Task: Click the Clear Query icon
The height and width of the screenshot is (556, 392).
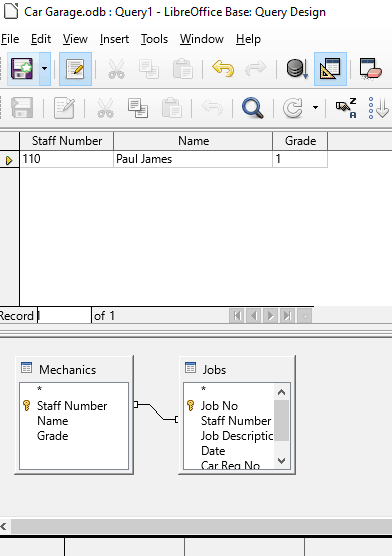Action: pos(370,69)
